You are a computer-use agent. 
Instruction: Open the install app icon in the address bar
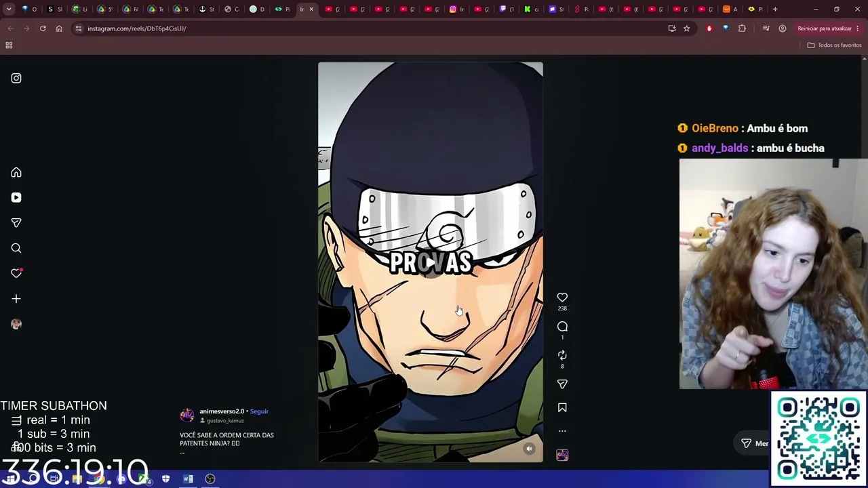[x=672, y=28]
